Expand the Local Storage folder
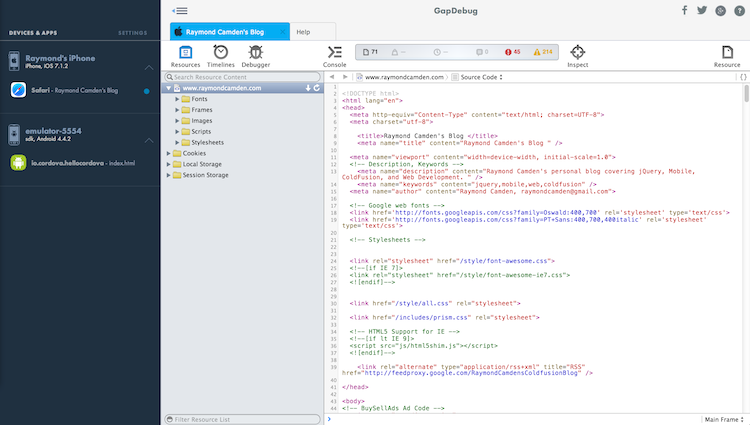 tap(168, 164)
